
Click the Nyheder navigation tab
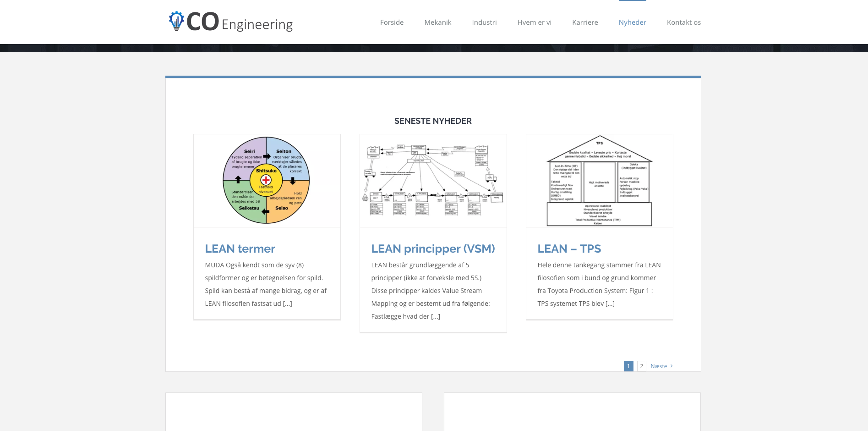[632, 22]
